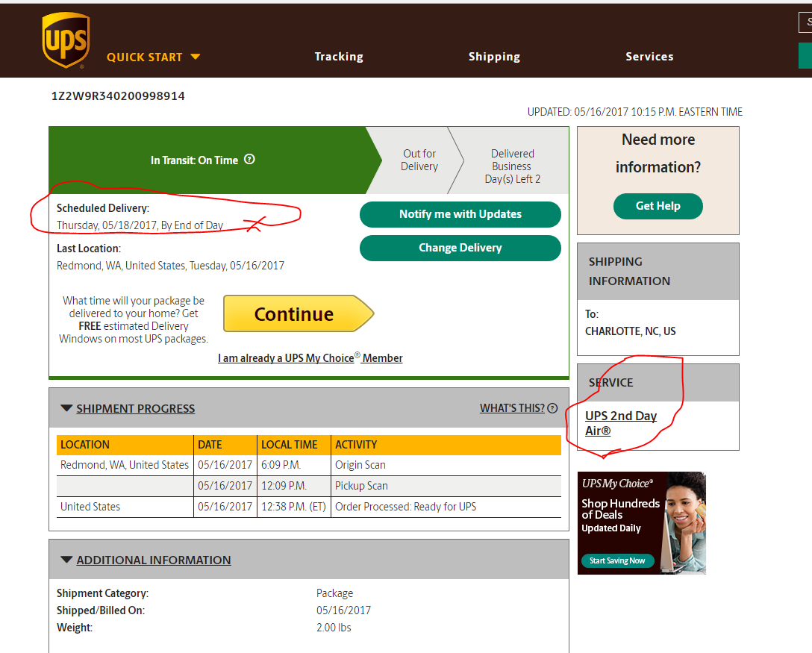Click Redmond, WA, United States location cell
Viewport: 812px width, 653px height.
(125, 465)
